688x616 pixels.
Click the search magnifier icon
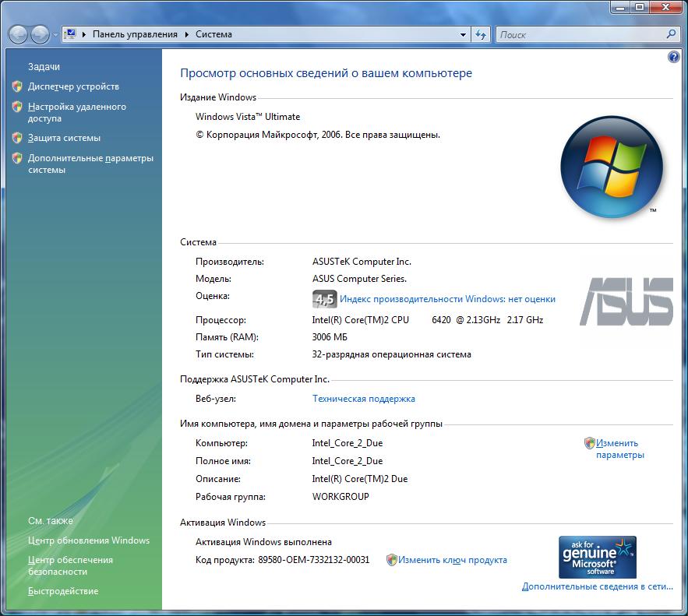point(671,34)
